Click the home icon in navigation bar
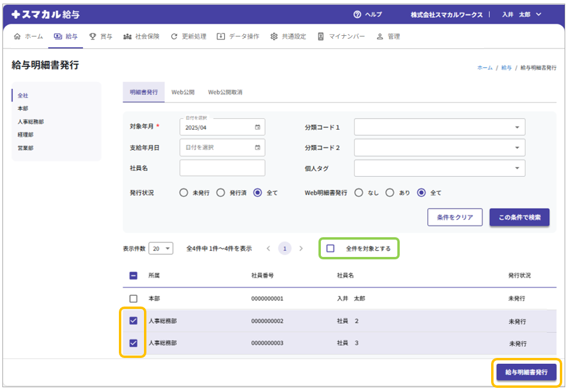 (x=17, y=36)
